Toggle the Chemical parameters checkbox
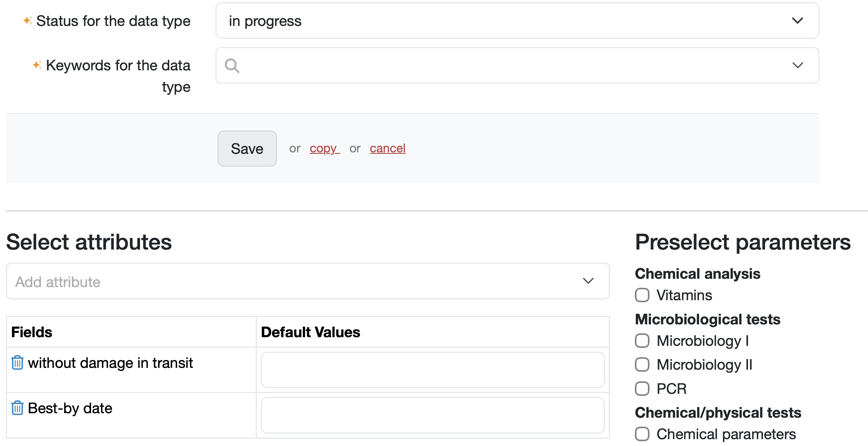Viewport: 868px width, 446px height. pyautogui.click(x=642, y=434)
